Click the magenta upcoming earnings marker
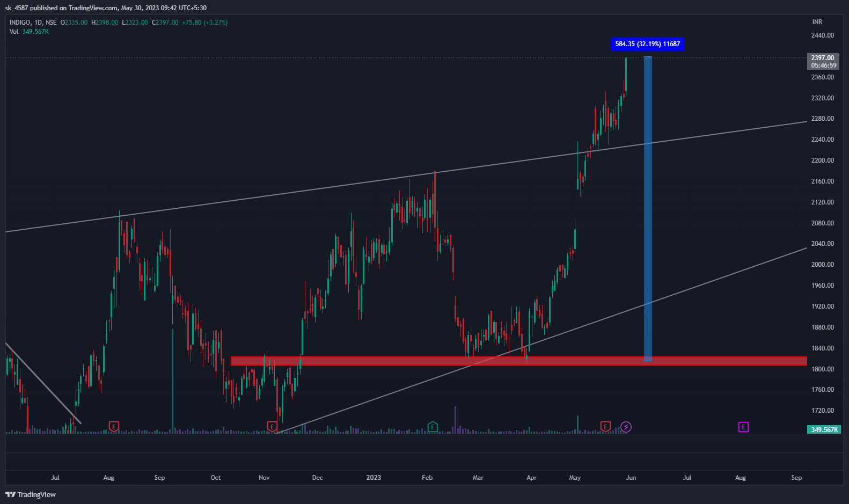This screenshot has width=849, height=504. [x=743, y=427]
